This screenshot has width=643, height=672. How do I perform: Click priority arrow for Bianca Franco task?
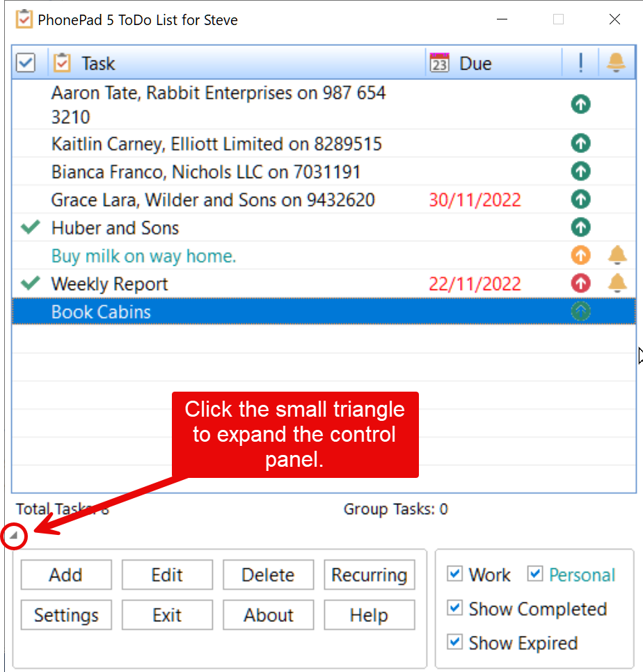(581, 171)
